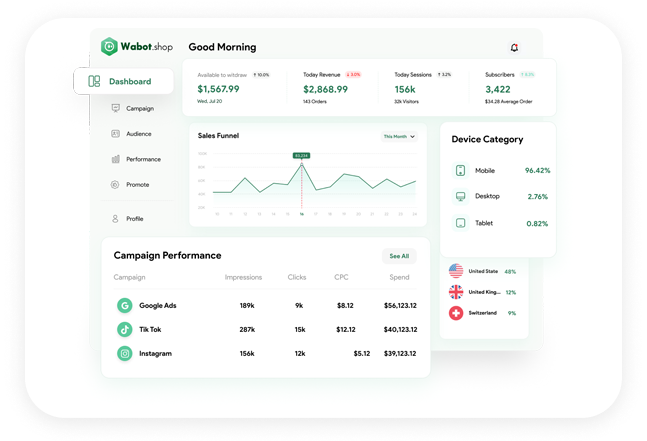This screenshot has height=441, width=647.
Task: Go to Campaign in the sidebar
Action: tap(138, 108)
